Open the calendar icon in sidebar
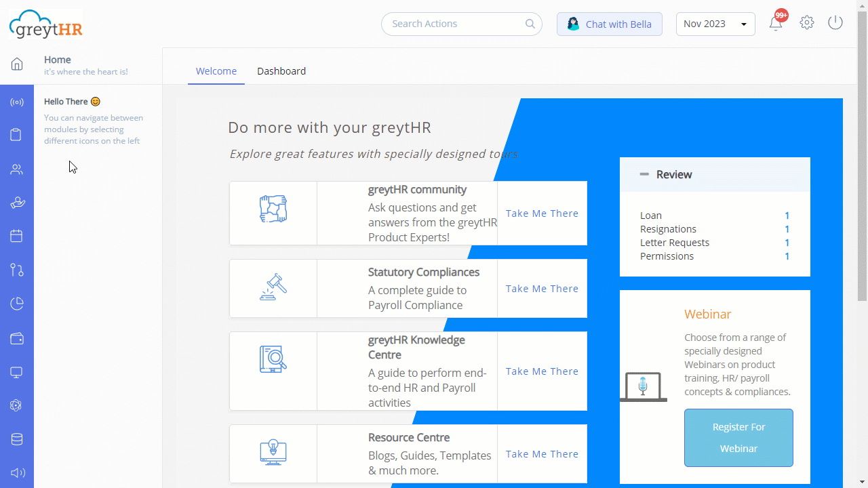 coord(17,236)
